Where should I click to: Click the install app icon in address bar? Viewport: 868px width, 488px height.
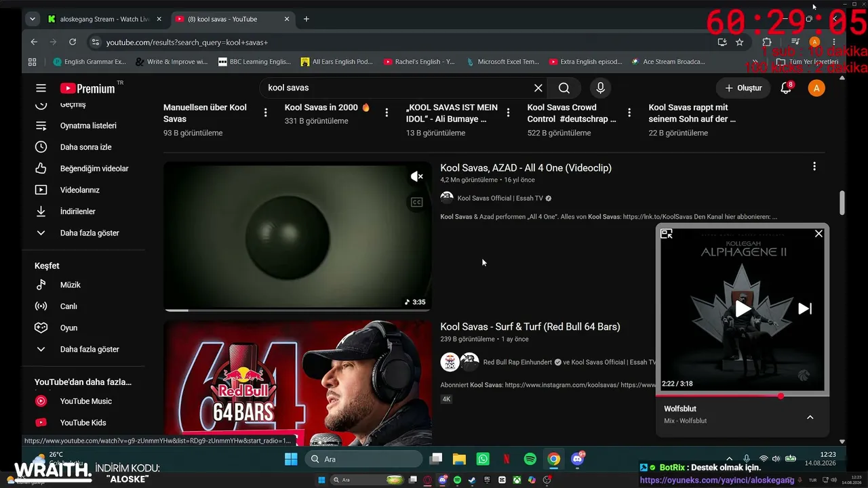[722, 42]
